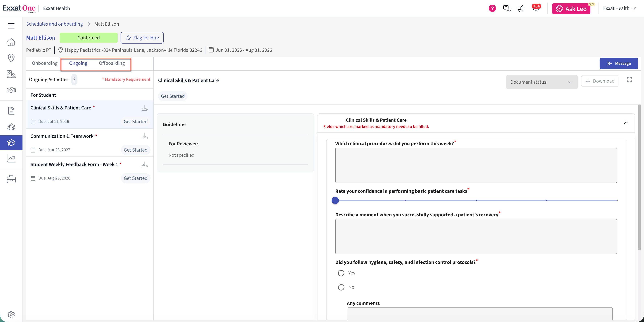The image size is (644, 322).
Task: Select the graduation cap sidebar icon
Action: tap(11, 143)
